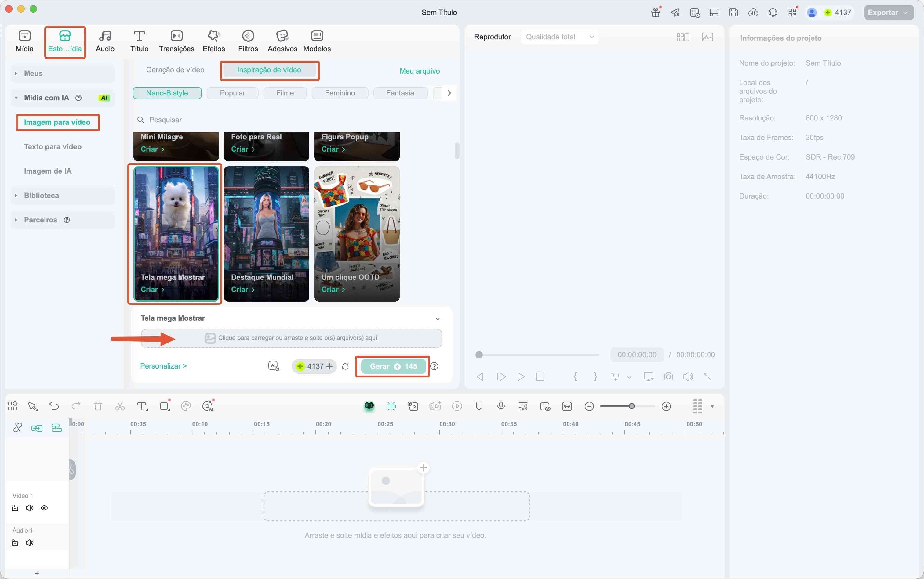This screenshot has width=924, height=579.
Task: Select the Texto para vídeo item
Action: [53, 147]
